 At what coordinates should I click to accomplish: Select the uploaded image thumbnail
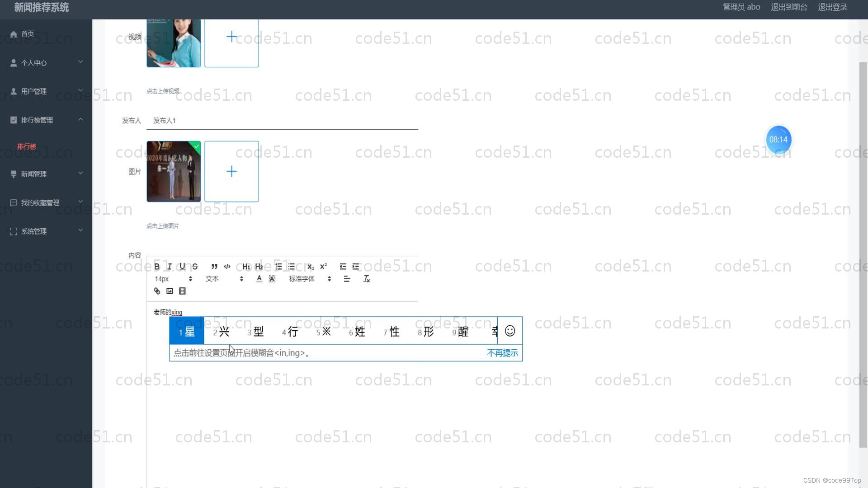174,171
